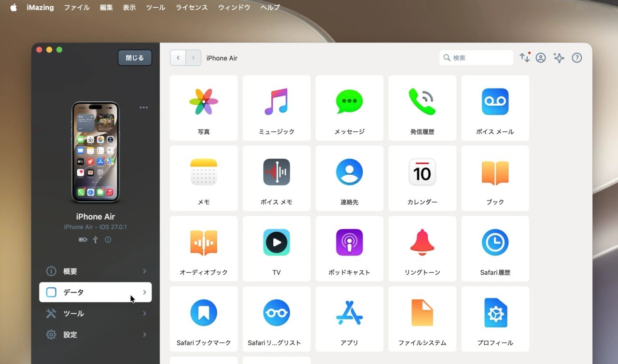This screenshot has height=364, width=618.
Task: Open the iMazing menu
Action: pos(40,7)
